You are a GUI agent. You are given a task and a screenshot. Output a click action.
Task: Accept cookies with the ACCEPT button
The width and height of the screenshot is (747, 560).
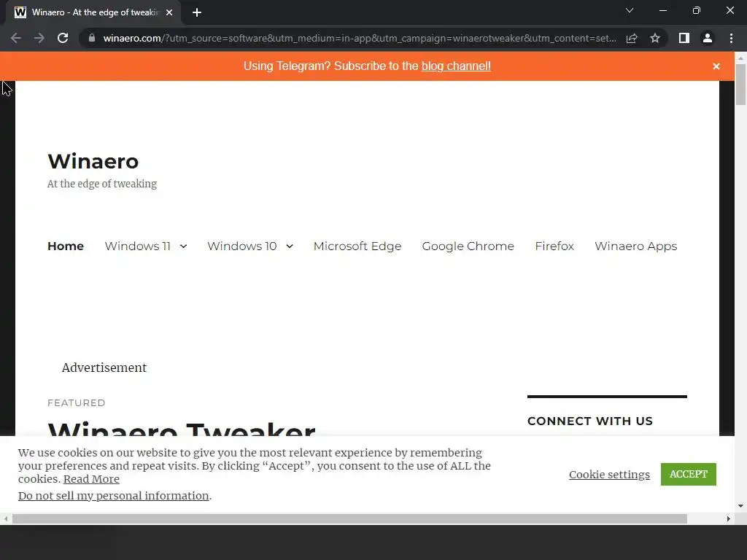[x=689, y=474]
